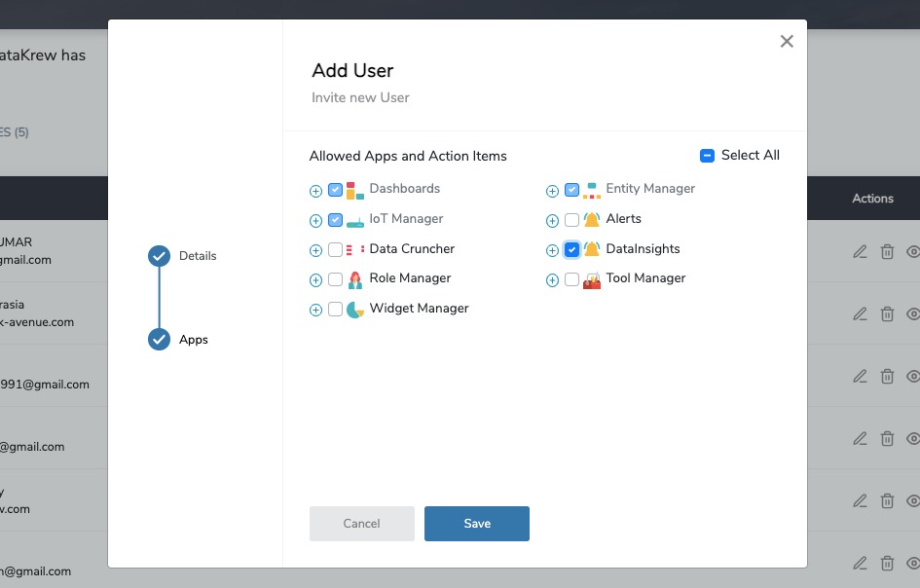
Task: Click the Save button
Action: coord(476,523)
